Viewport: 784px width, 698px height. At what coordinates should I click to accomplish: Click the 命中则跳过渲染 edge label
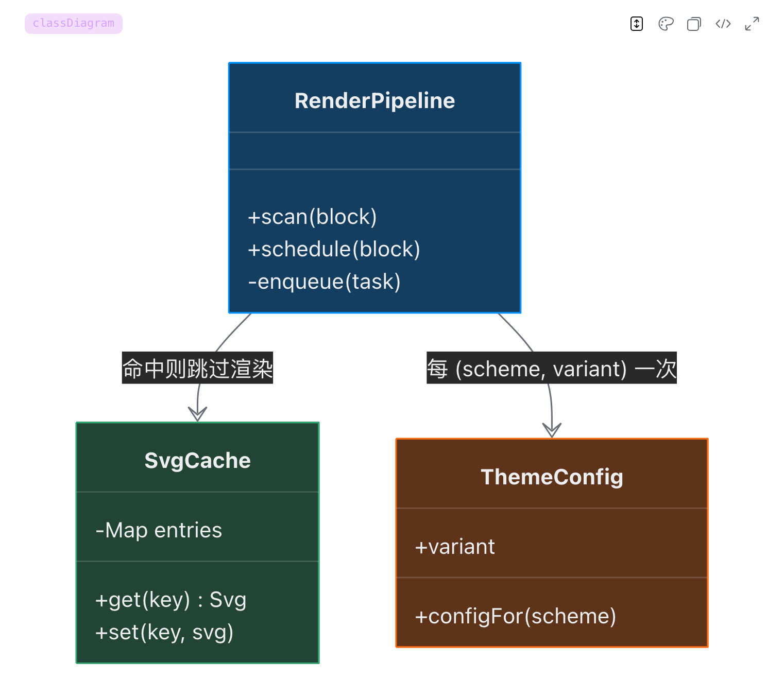pos(197,368)
